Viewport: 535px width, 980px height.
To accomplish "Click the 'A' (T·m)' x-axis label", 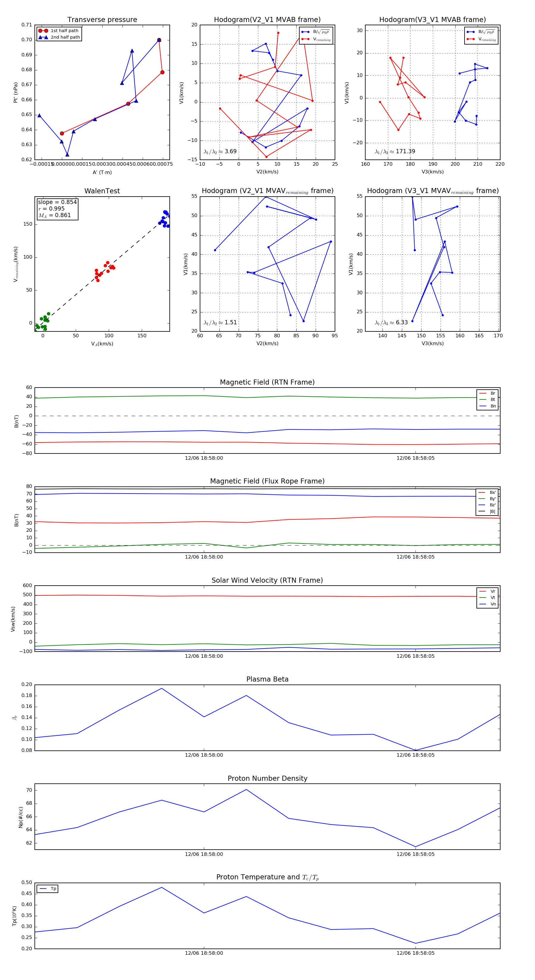I will click(102, 172).
